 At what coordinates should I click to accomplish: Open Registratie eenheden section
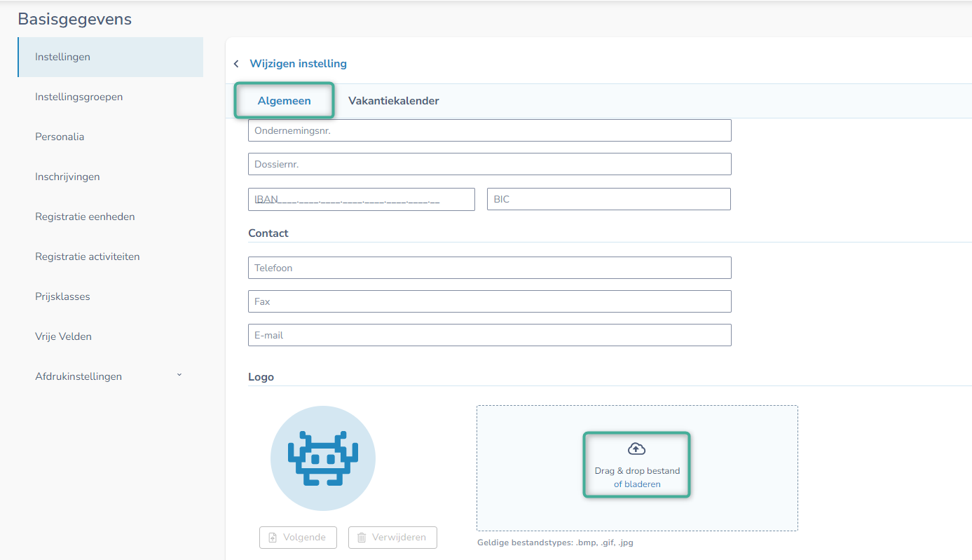click(x=85, y=217)
